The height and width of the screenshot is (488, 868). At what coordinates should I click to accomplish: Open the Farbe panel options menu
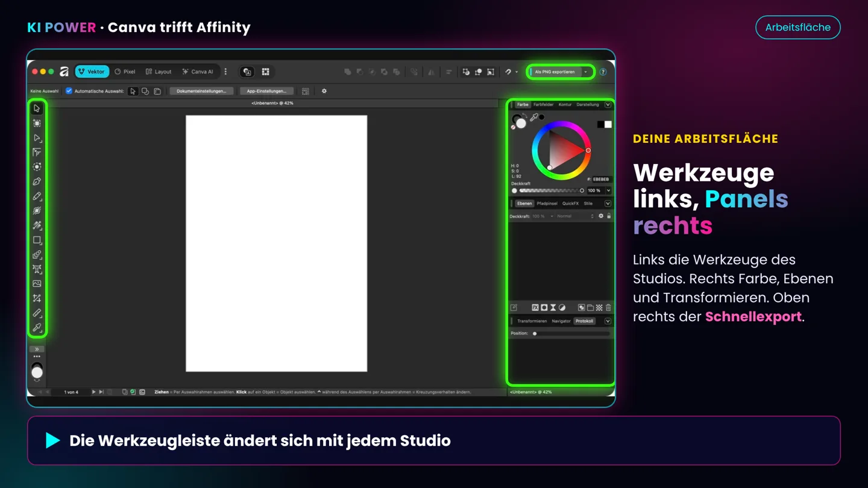[608, 105]
